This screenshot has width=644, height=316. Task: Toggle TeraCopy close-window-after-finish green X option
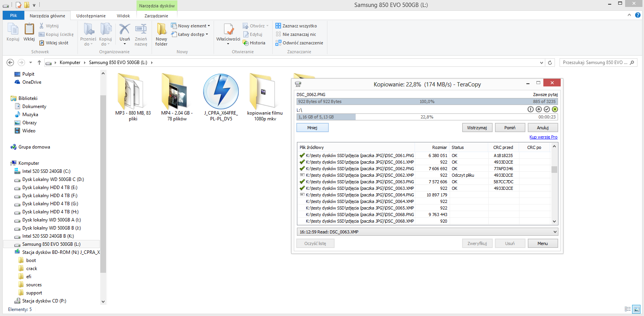[x=555, y=109]
